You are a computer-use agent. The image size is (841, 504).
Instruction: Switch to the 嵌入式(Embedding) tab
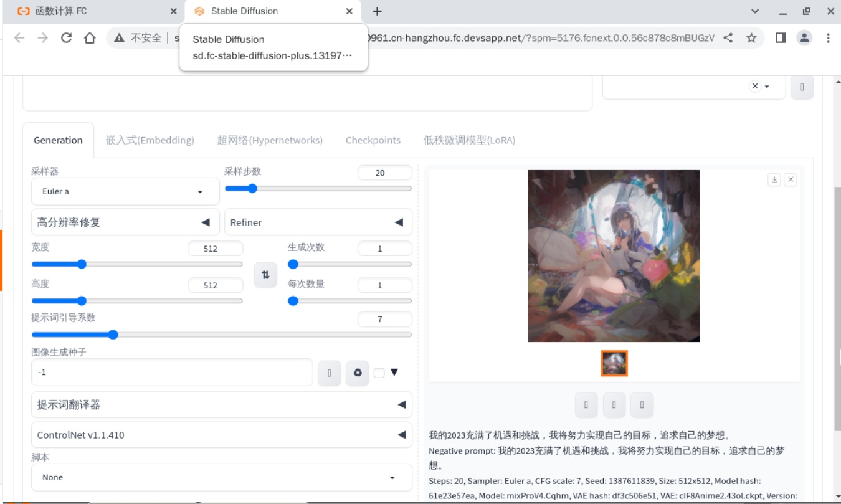[150, 140]
